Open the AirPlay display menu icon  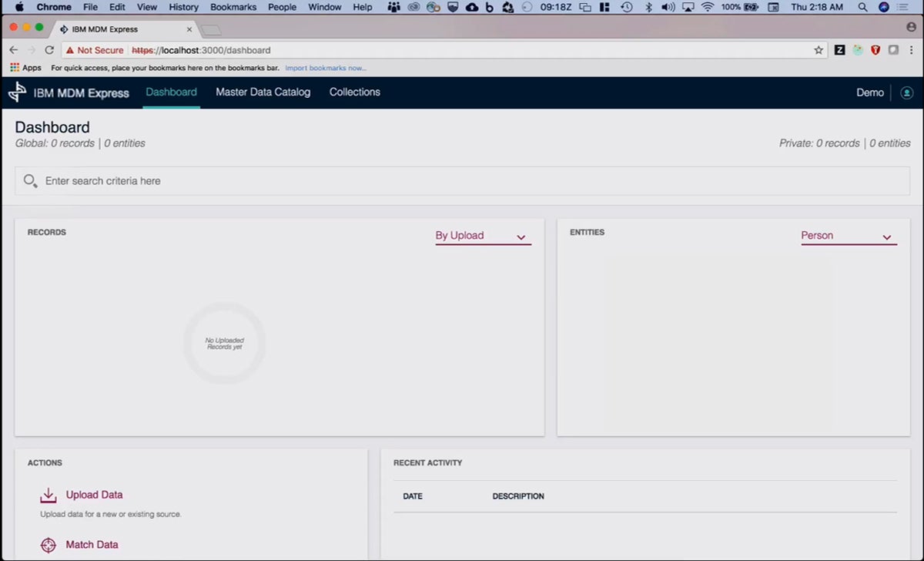(688, 7)
